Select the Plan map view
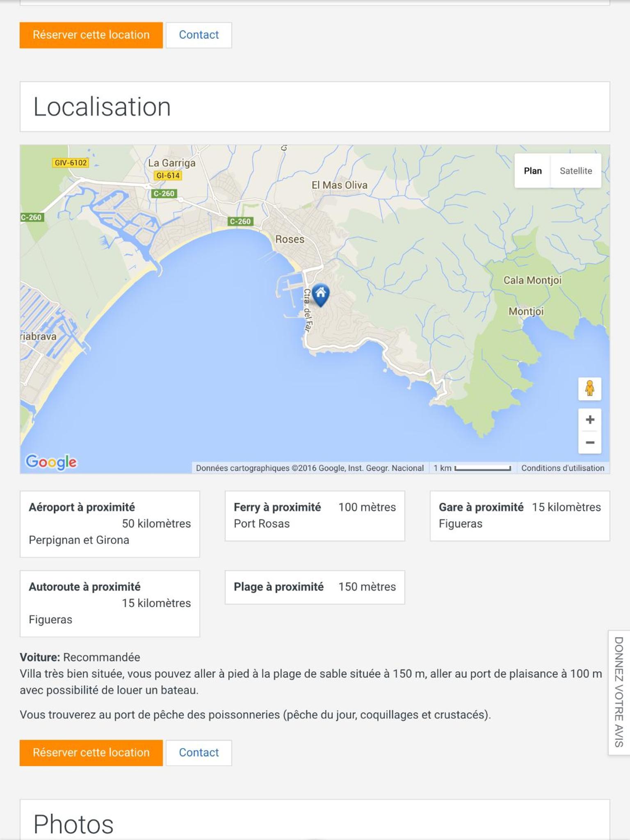This screenshot has height=840, width=630. [x=533, y=171]
